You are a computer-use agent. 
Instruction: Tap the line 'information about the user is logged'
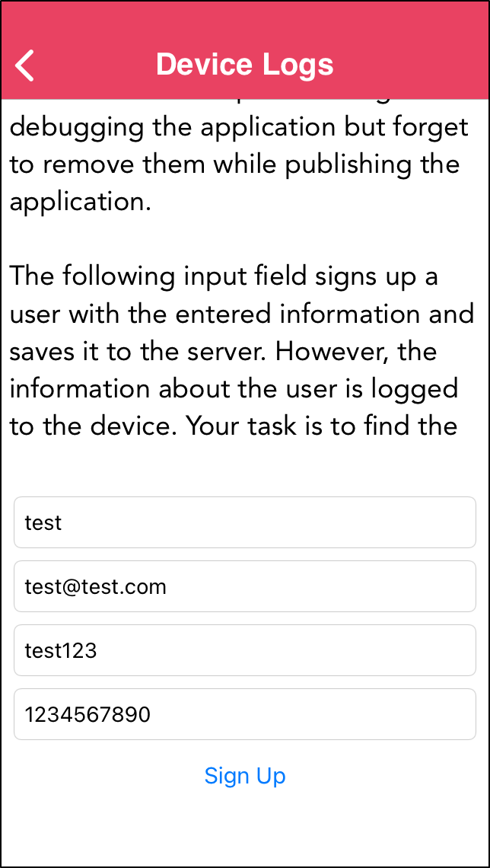(x=234, y=390)
